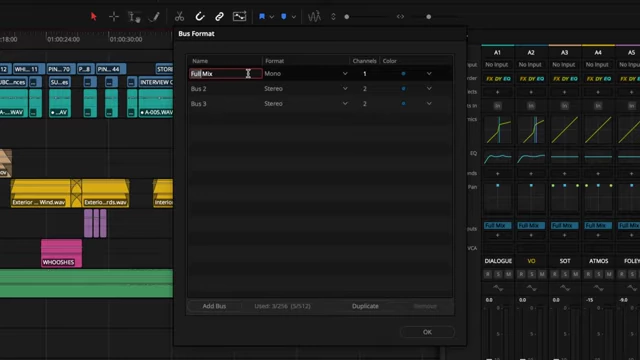The height and width of the screenshot is (360, 640).
Task: Confirm Bus Format dialog with OK
Action: tap(427, 332)
